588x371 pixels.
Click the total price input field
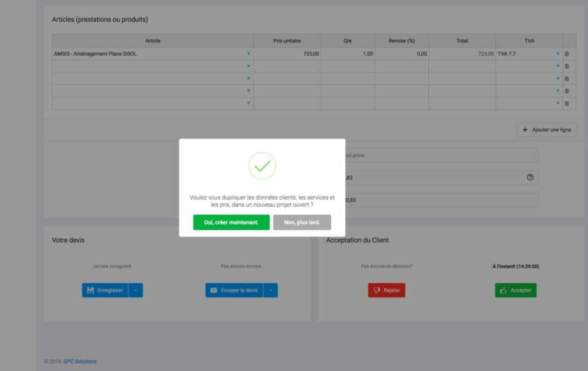click(442, 155)
